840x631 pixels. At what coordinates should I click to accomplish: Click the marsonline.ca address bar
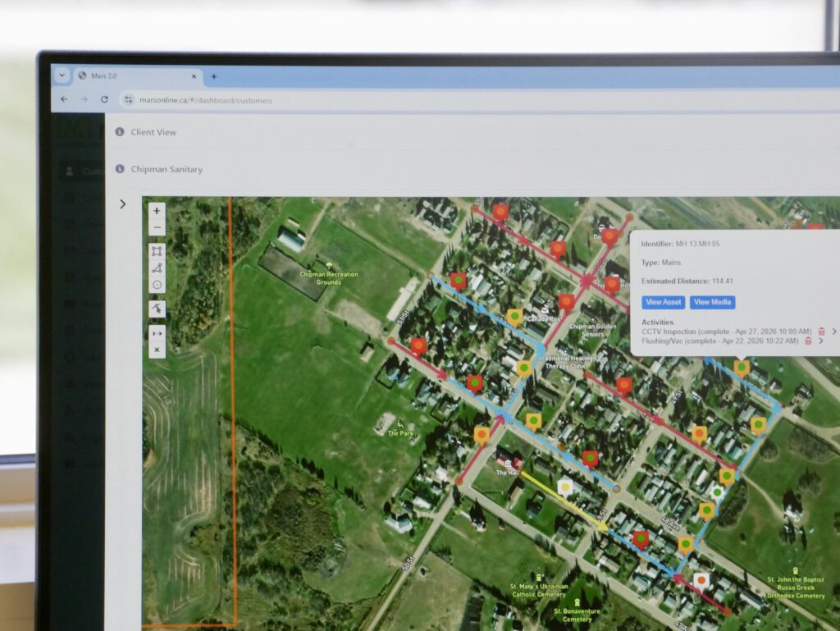point(206,100)
